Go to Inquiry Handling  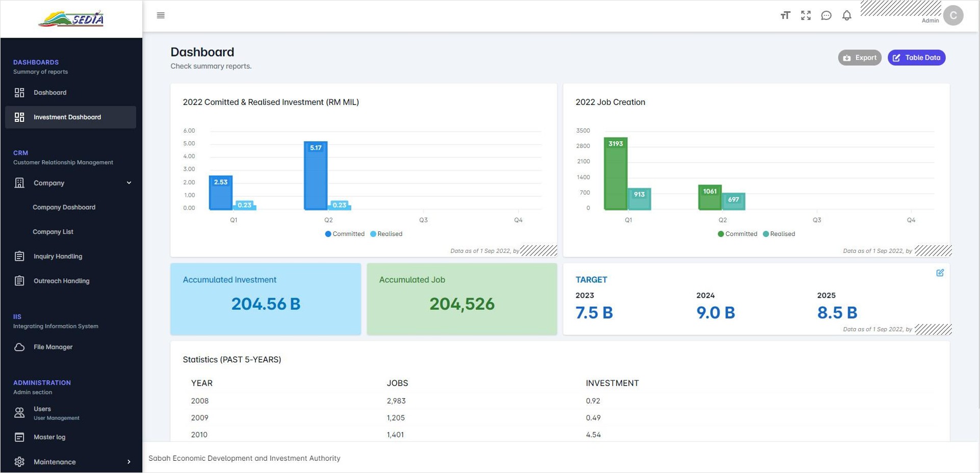point(58,256)
